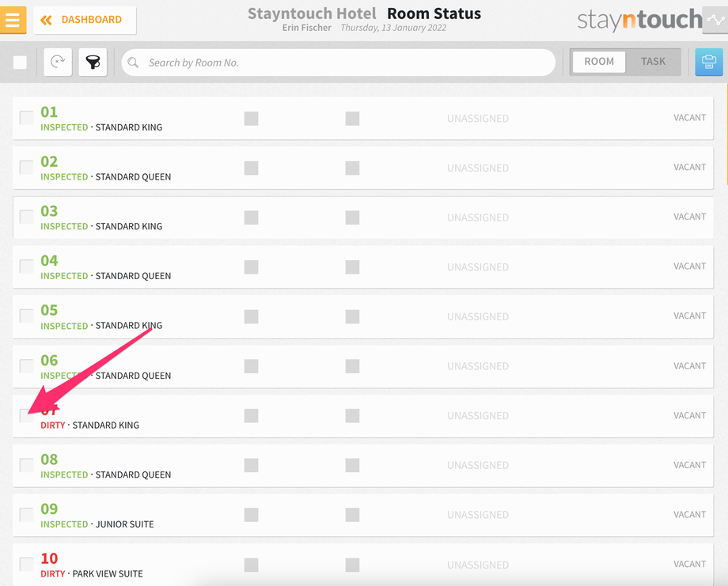Check the box for room 10
Screen dimensions: 728x586
click(26, 564)
